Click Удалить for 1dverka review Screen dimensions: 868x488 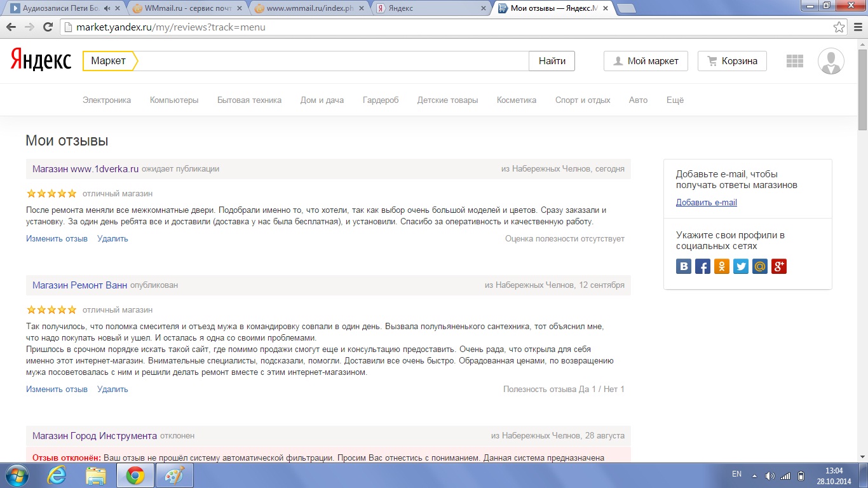pyautogui.click(x=112, y=238)
